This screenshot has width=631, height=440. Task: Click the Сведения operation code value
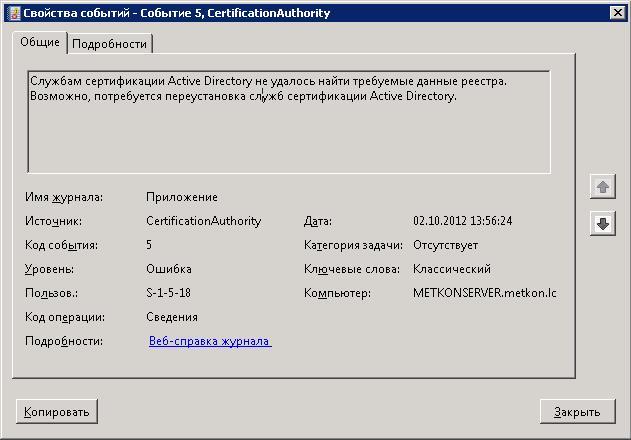point(171,317)
